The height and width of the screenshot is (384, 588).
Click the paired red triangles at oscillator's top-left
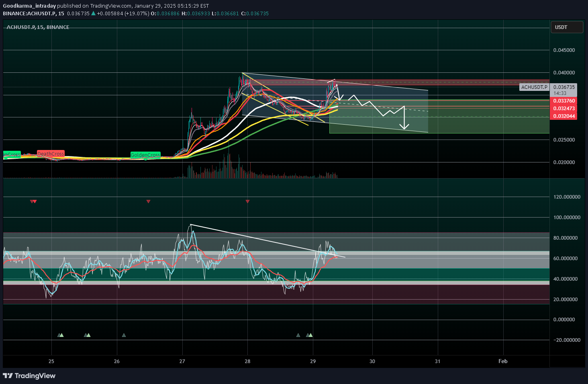(x=33, y=201)
